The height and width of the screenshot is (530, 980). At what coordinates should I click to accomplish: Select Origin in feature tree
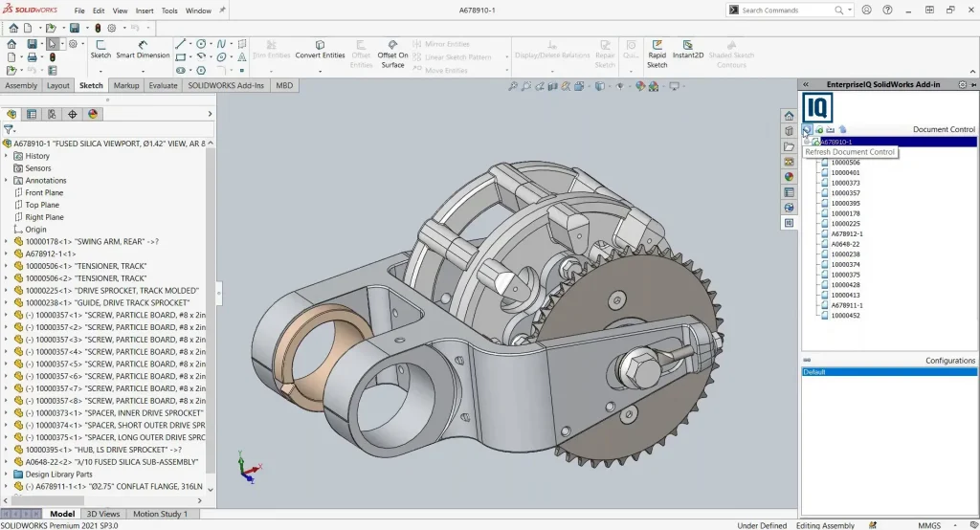pos(35,230)
